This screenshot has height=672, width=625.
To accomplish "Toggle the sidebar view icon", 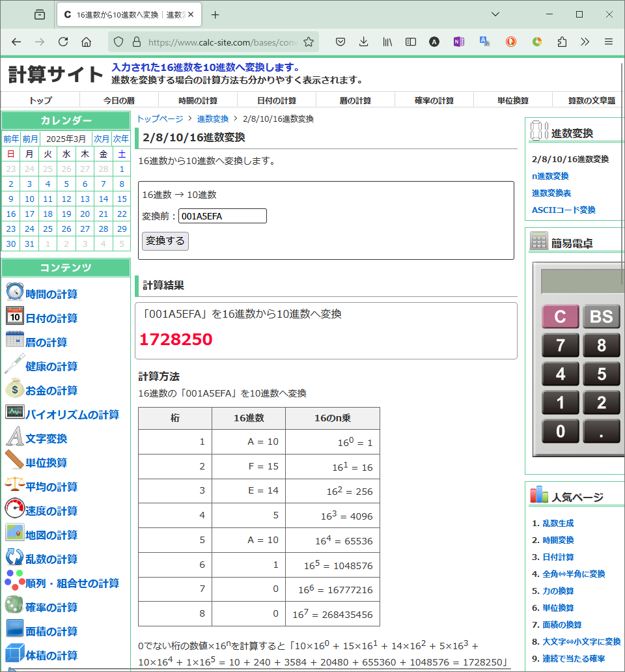I will [410, 42].
